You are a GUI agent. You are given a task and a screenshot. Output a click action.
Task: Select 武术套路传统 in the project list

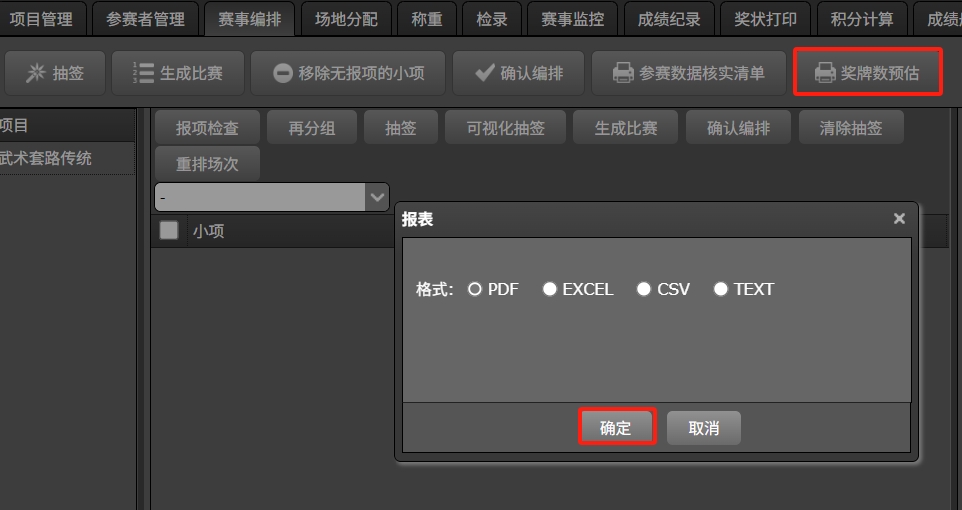pyautogui.click(x=50, y=158)
